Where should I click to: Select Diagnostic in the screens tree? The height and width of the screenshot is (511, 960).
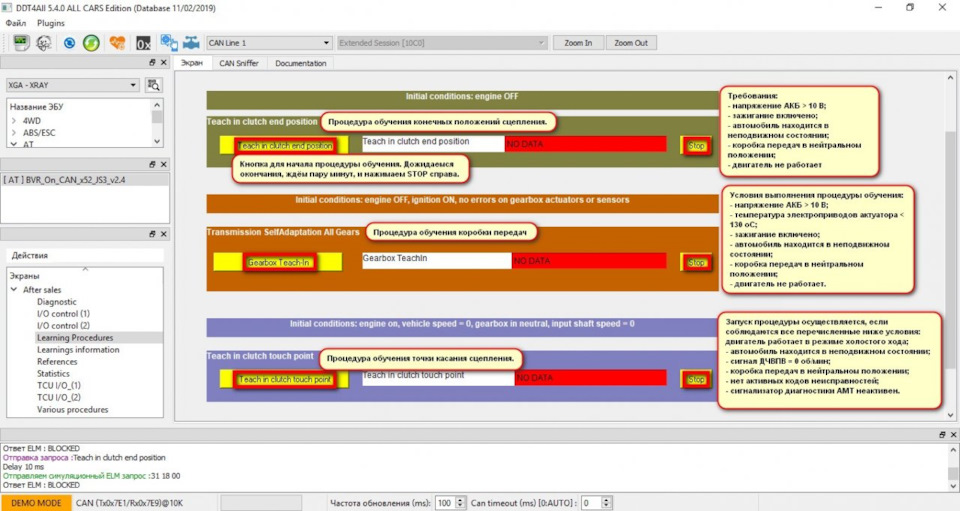coord(56,302)
